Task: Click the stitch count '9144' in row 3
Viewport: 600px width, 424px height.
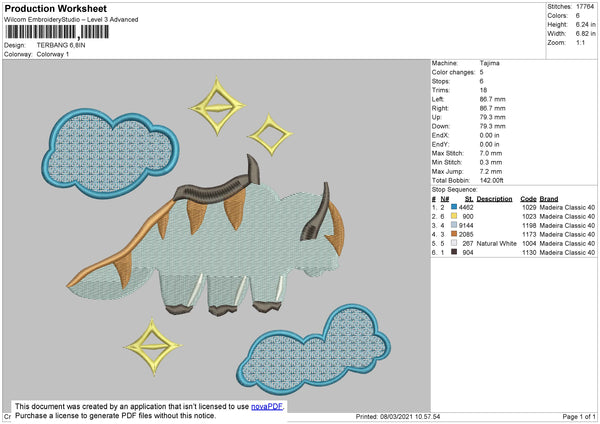Action: [x=466, y=225]
